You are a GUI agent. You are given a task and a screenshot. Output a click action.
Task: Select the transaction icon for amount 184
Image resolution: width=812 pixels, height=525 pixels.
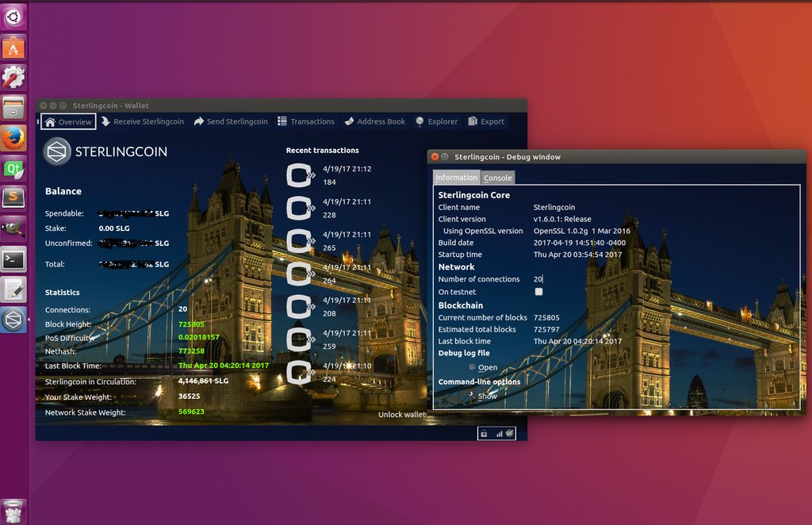click(300, 175)
